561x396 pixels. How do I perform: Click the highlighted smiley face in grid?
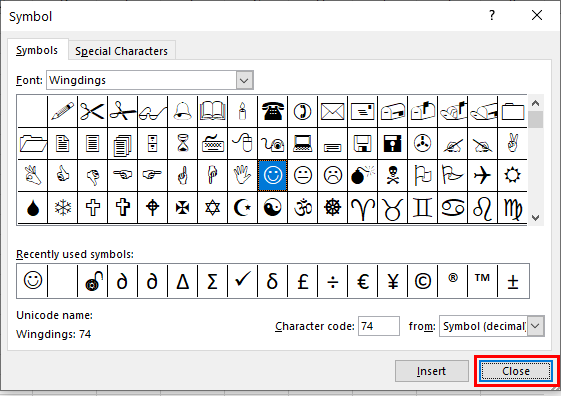pyautogui.click(x=273, y=176)
